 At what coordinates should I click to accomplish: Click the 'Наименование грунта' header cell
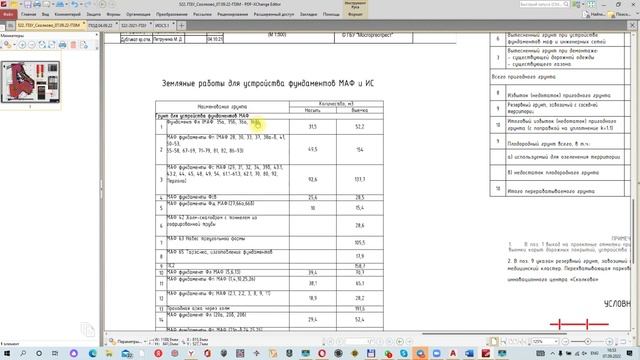[x=222, y=107]
